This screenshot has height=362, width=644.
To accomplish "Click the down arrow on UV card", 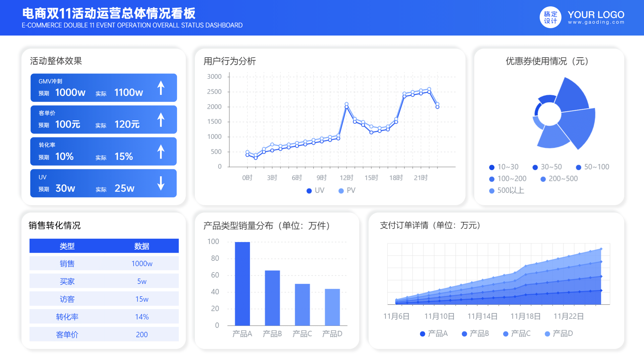I will pyautogui.click(x=161, y=183).
